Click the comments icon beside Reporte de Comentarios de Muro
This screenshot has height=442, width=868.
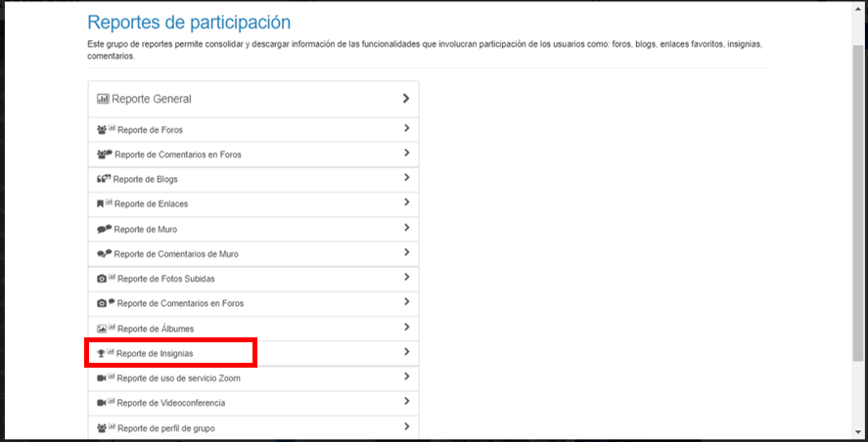point(105,254)
